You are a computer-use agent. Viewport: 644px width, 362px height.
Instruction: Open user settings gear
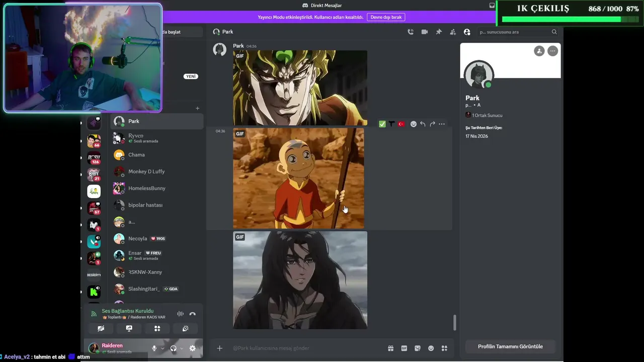[x=192, y=348]
